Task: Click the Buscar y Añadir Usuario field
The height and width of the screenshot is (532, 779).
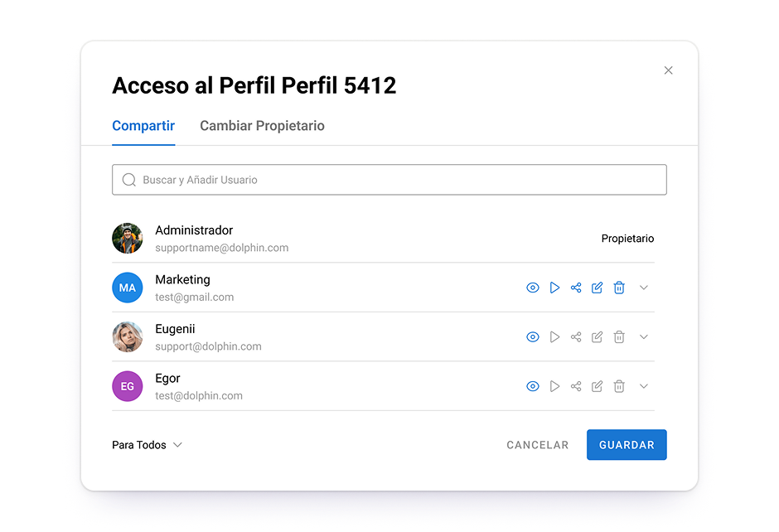Action: tap(389, 180)
